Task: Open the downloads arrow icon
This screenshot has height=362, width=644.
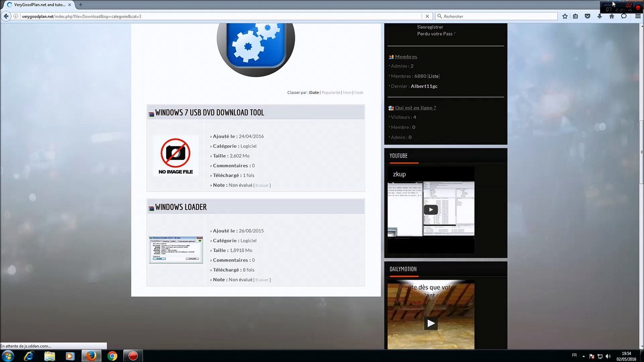Action: pos(599,16)
